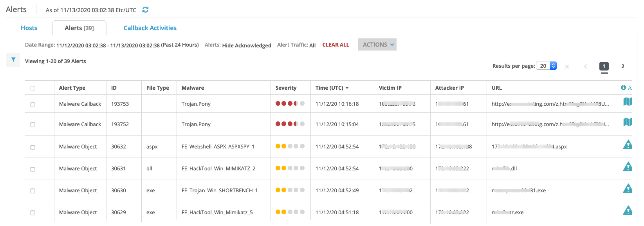The width and height of the screenshot is (644, 226).
Task: Open the Callback Activities tab
Action: 150,28
